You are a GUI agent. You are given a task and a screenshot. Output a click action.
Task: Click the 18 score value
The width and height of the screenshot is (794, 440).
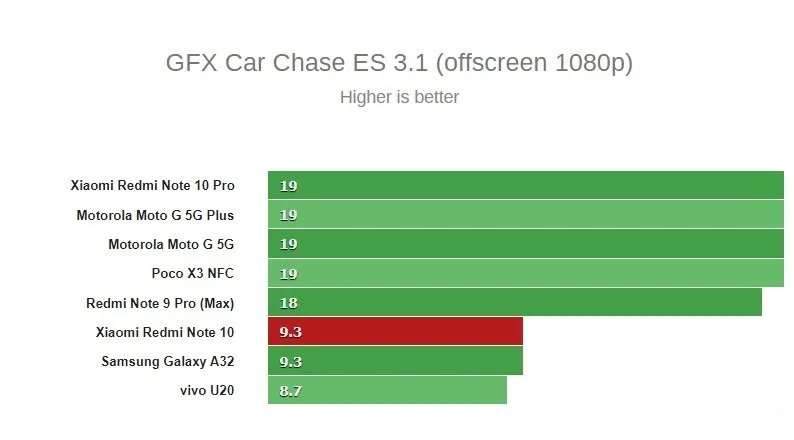point(288,303)
